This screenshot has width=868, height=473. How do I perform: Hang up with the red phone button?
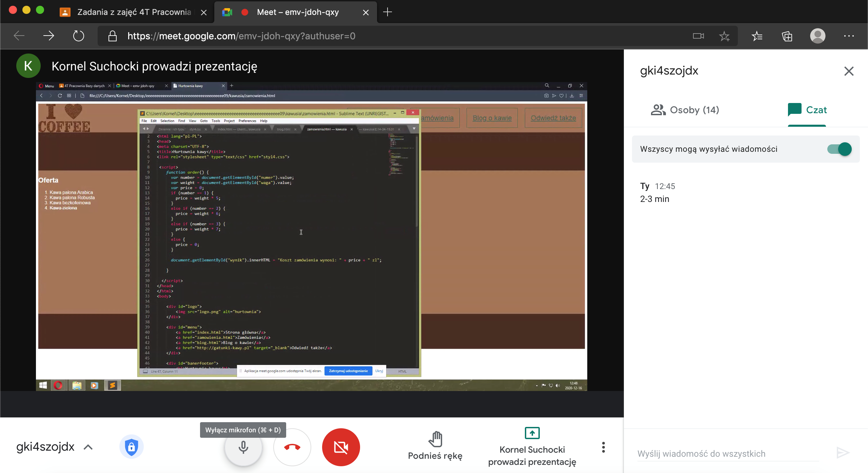pos(292,447)
